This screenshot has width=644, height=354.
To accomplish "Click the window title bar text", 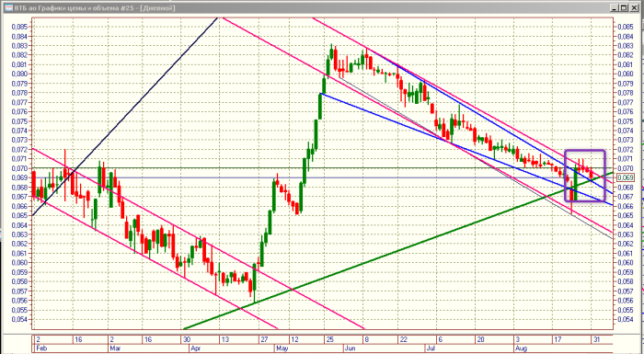I will (x=95, y=7).
